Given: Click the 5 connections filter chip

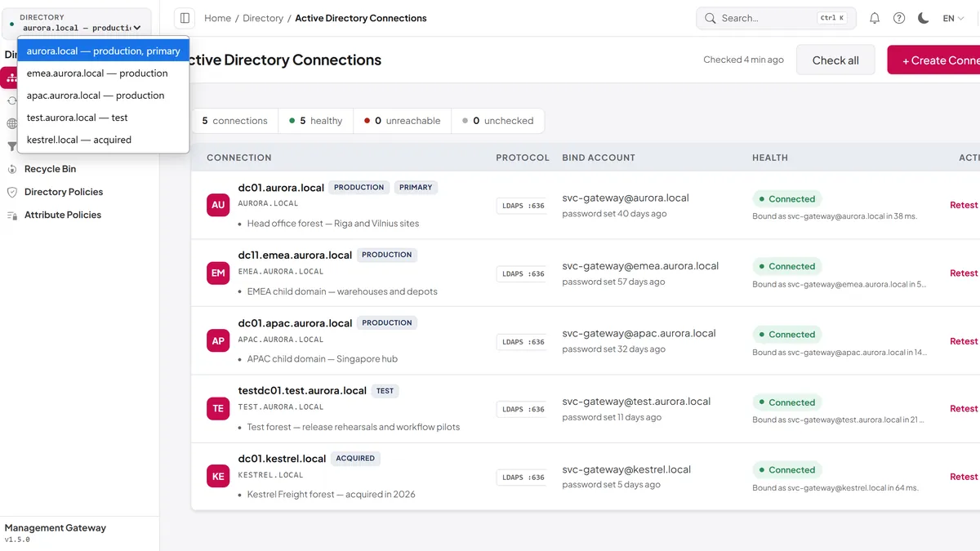Looking at the screenshot, I should (234, 121).
